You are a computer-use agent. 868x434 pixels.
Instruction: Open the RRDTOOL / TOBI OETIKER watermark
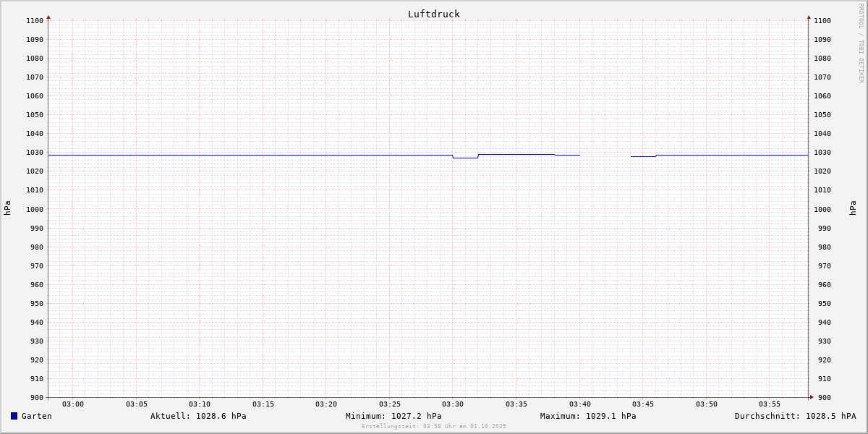point(861,43)
